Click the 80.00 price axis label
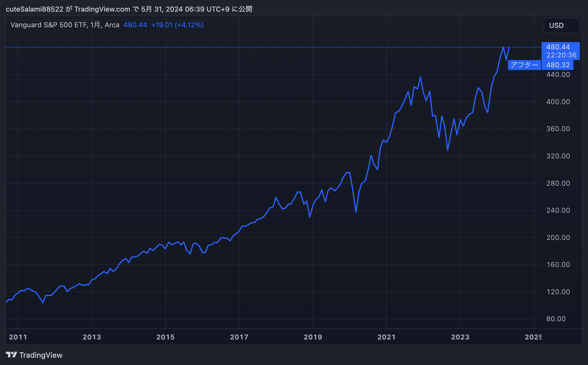Screen dimensions: 588x365 [556, 319]
